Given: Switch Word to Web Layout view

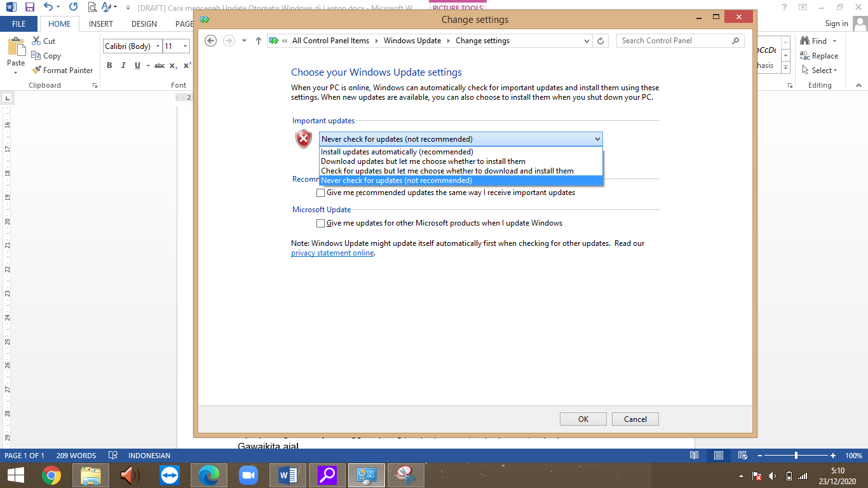Looking at the screenshot, I should click(x=742, y=456).
